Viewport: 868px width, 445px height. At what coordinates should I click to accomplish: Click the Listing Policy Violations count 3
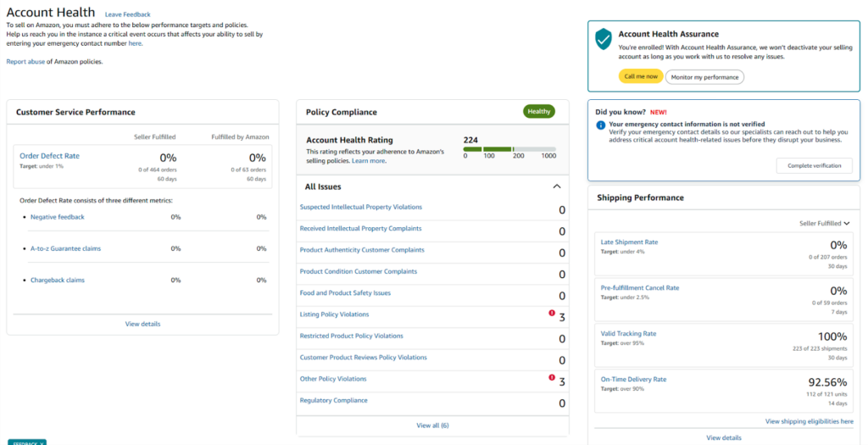tap(562, 318)
